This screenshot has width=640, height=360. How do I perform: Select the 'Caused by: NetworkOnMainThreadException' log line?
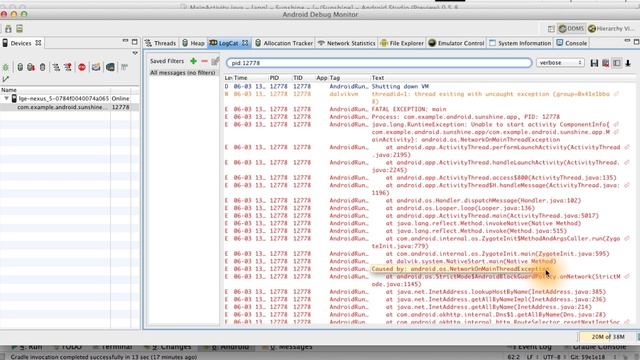pos(429,269)
